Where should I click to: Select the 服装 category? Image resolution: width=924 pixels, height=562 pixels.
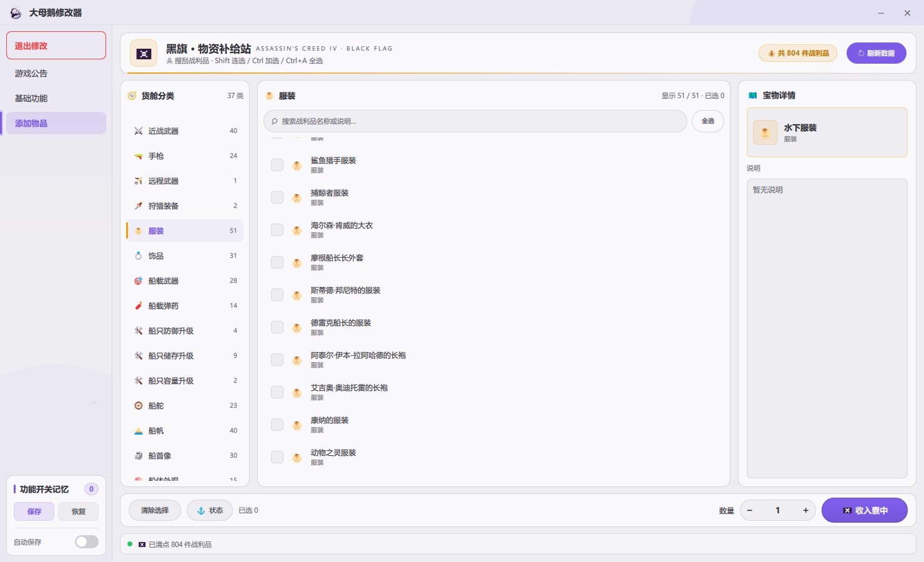[x=185, y=231]
